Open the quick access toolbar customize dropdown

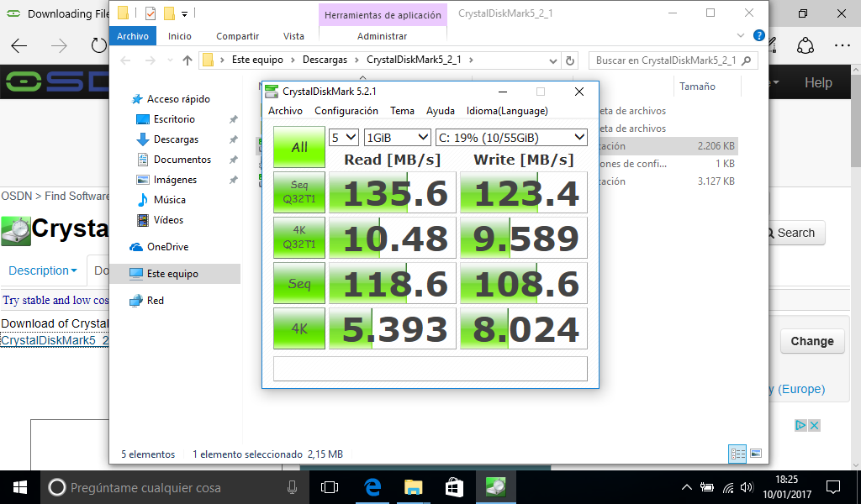coord(184,13)
